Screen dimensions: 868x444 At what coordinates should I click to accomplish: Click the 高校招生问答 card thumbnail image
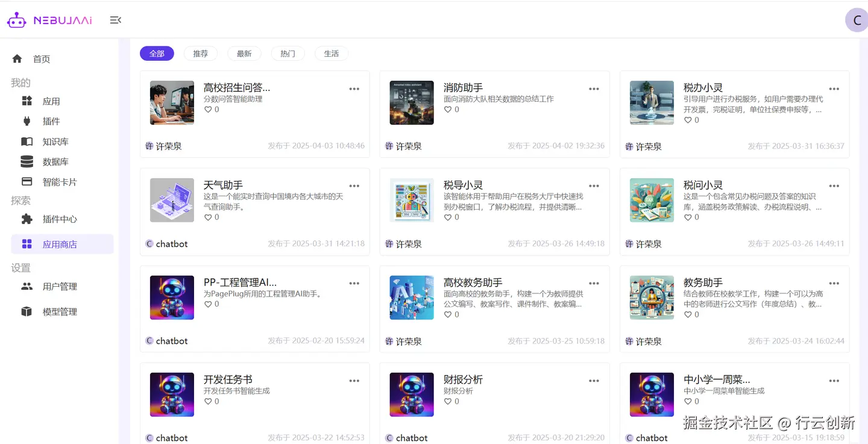point(172,102)
